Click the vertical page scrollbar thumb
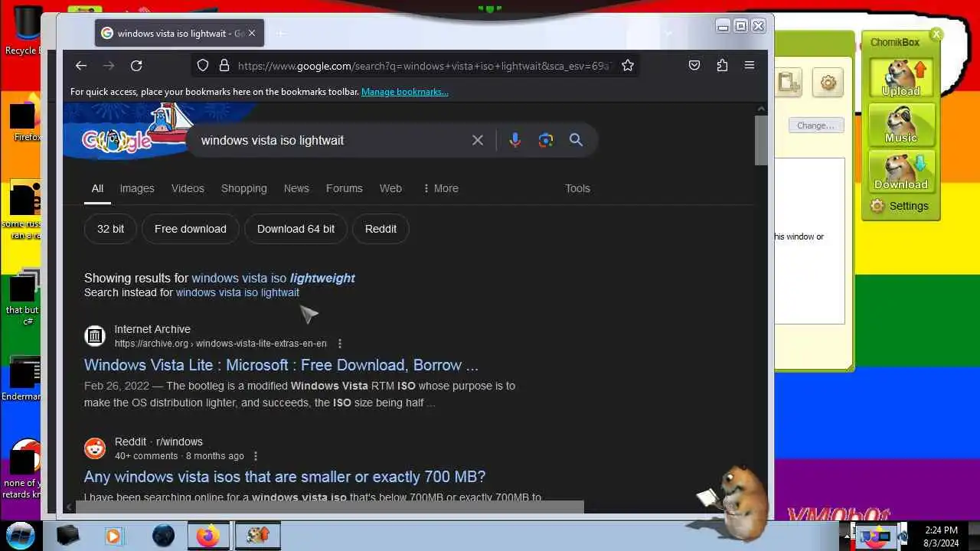980x551 pixels. pyautogui.click(x=761, y=140)
